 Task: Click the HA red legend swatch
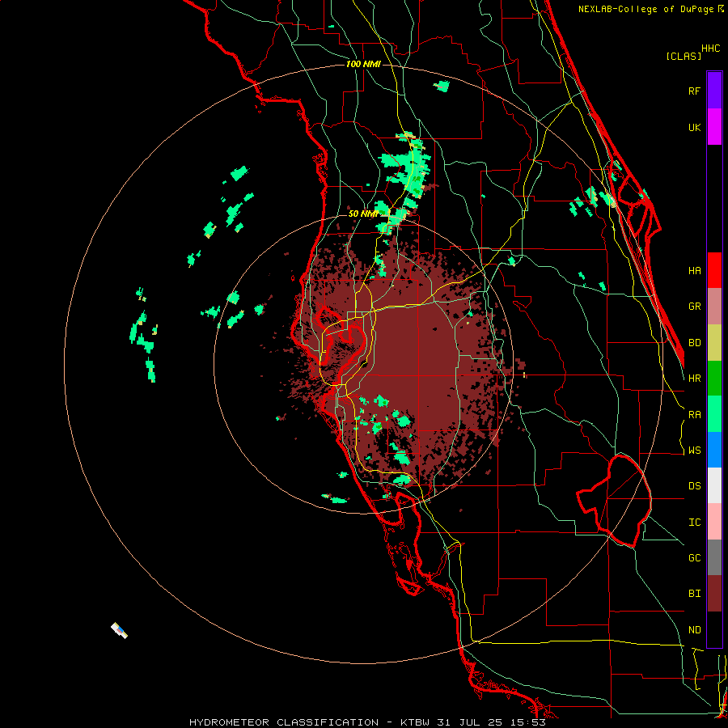[714, 270]
